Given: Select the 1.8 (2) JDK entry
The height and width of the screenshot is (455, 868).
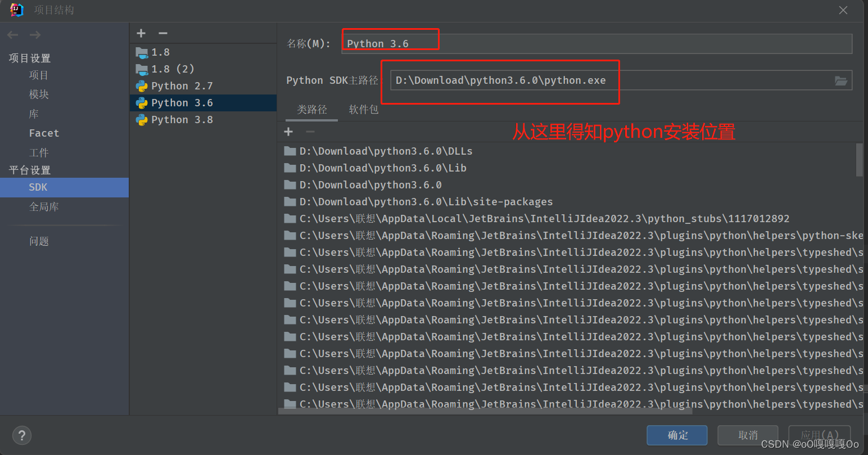Looking at the screenshot, I should [204, 69].
